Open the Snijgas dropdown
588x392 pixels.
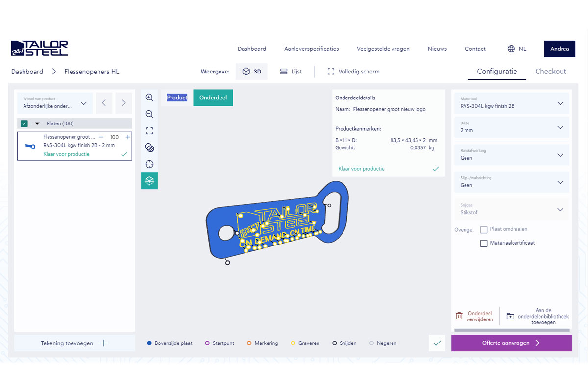pos(512,210)
